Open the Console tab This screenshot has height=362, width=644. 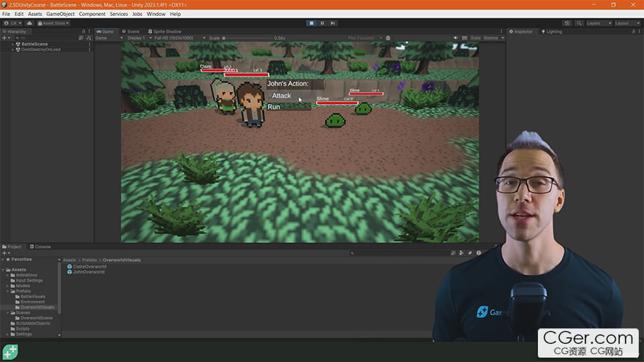40,246
